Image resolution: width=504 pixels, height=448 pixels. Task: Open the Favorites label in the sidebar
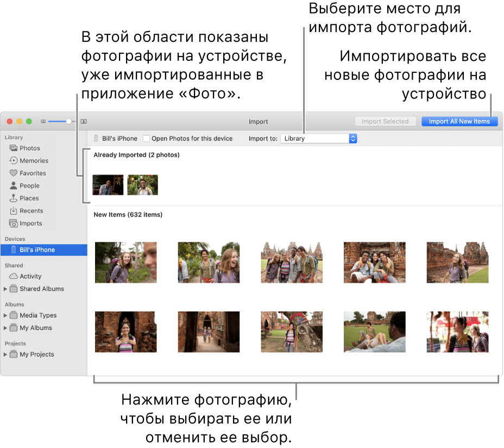click(x=33, y=173)
